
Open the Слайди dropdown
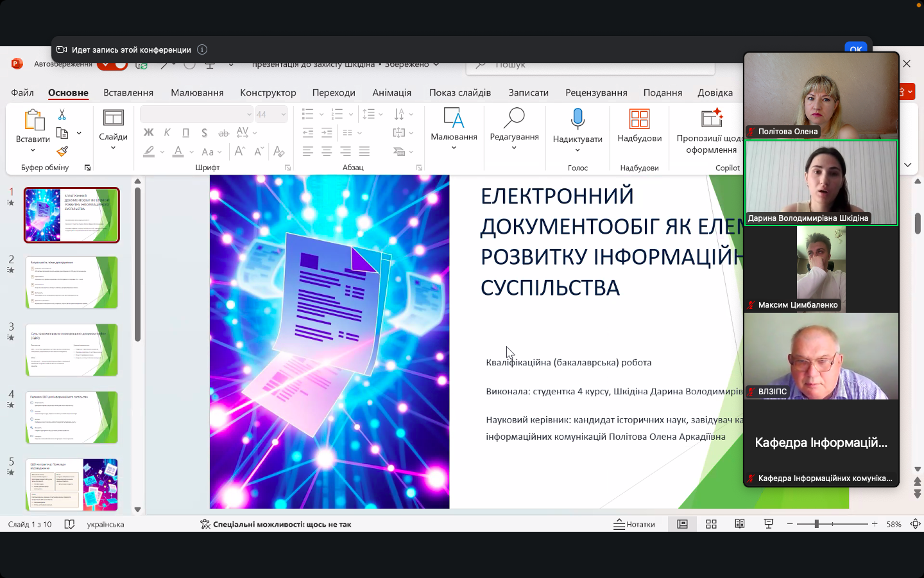point(113,148)
